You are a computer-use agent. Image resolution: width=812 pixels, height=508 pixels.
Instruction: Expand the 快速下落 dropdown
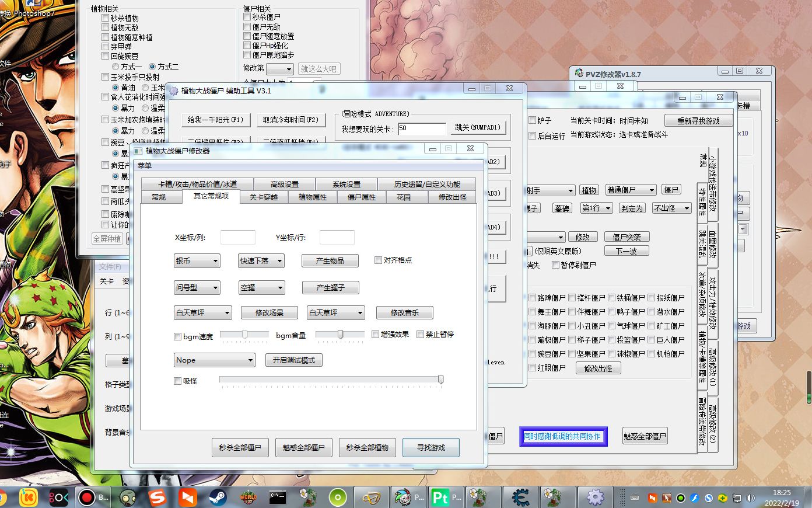click(261, 261)
